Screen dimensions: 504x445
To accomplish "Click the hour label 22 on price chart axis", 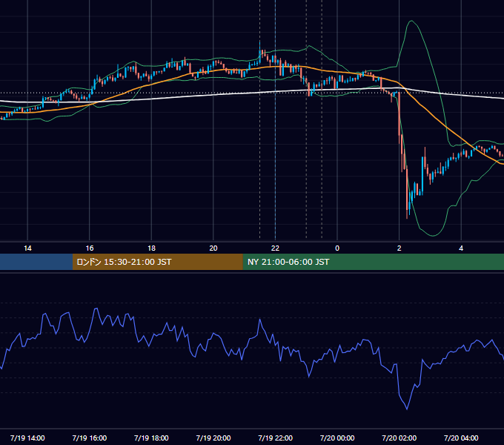I will point(275,248).
